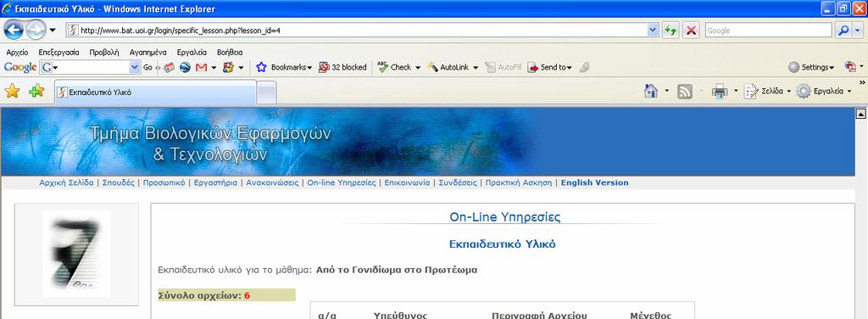Click the magnifier search button
This screenshot has width=868, height=319.
coord(843,31)
